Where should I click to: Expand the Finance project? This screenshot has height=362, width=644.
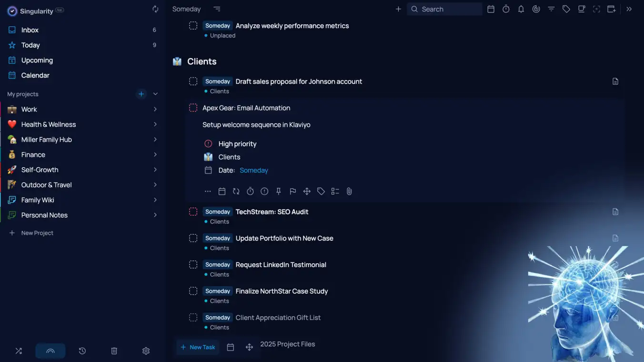155,154
